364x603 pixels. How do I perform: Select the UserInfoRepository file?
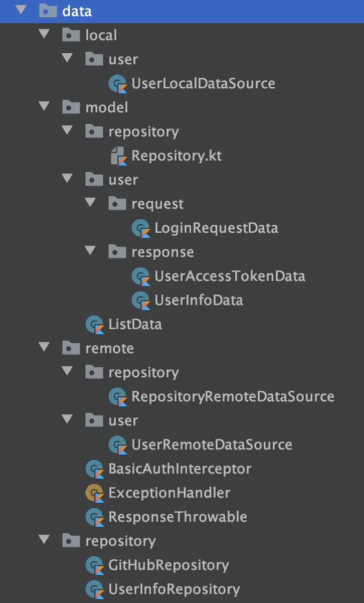[174, 589]
